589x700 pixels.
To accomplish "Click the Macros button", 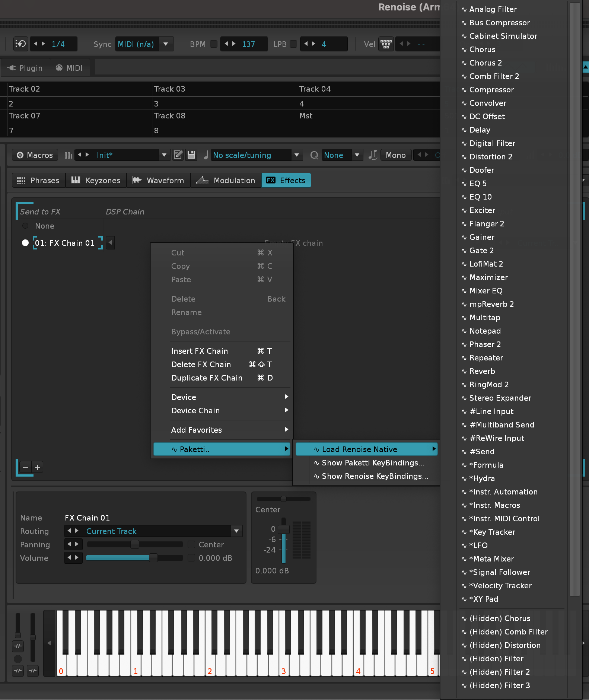I will click(35, 155).
